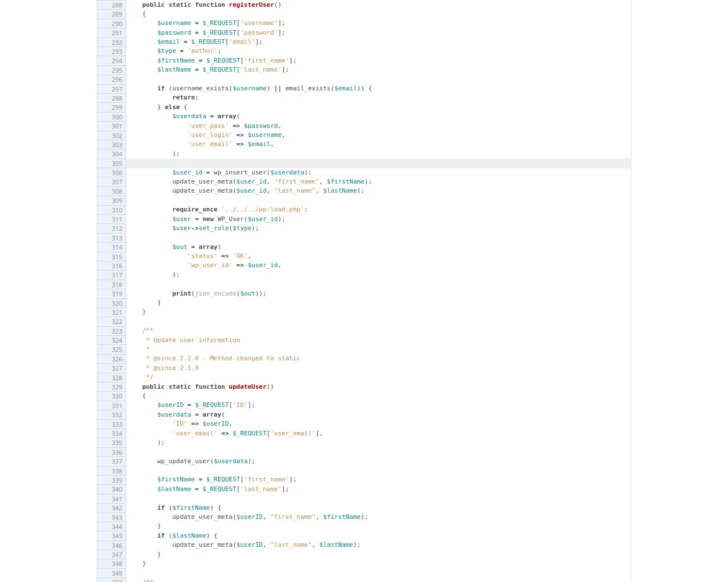Screen dimensions: 728x582
Task: Click wp_update_user call on line 337
Action: pyautogui.click(x=184, y=462)
